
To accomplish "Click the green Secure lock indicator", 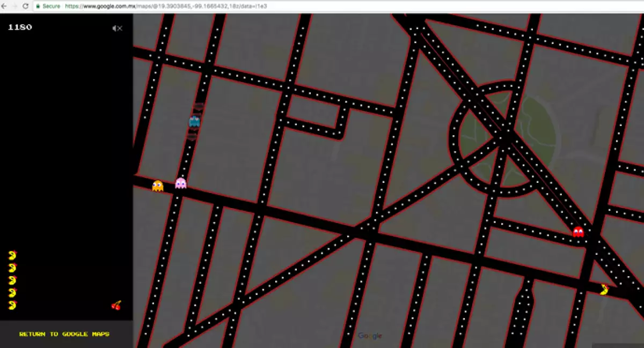I will point(48,6).
